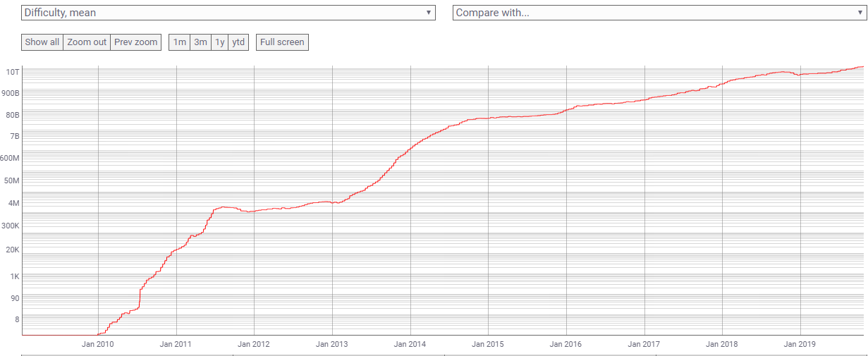Image resolution: width=868 pixels, height=356 pixels.
Task: Open chart in Full screen
Action: [x=282, y=42]
